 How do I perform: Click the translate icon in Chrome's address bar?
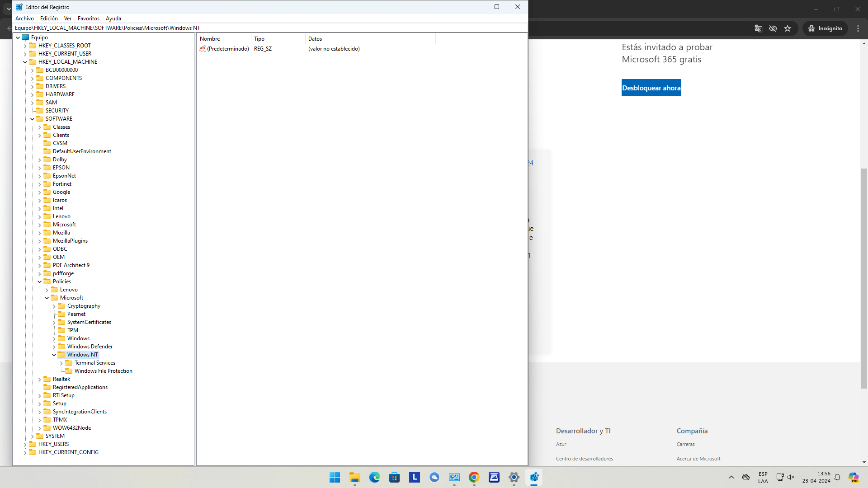coord(759,28)
